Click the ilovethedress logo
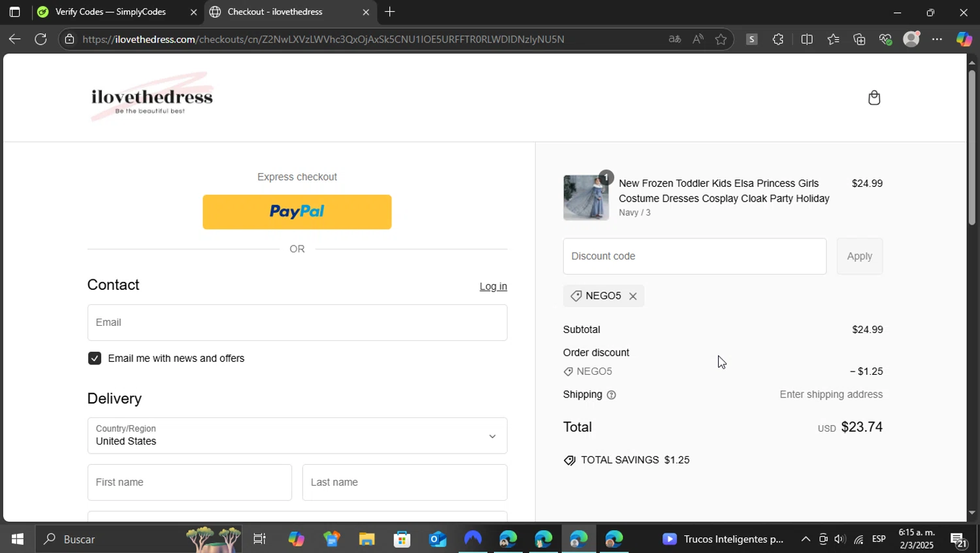This screenshot has width=980, height=553. 152,98
